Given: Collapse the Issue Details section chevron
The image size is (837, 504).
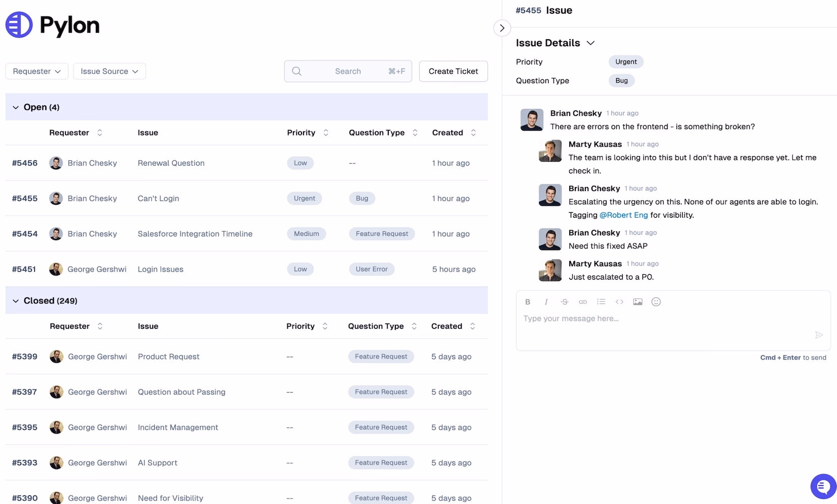Looking at the screenshot, I should tap(591, 43).
